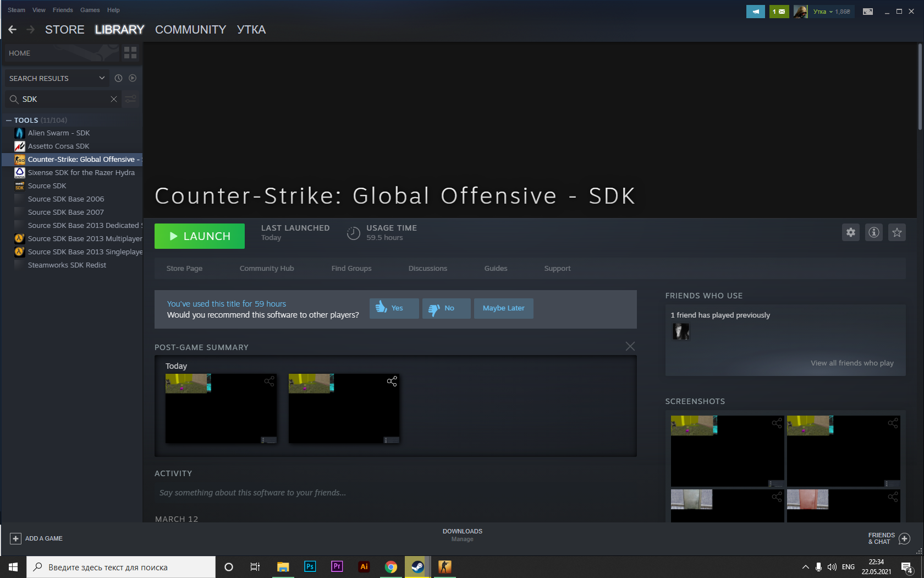The height and width of the screenshot is (578, 924).
Task: Open the info details icon
Action: tap(874, 232)
